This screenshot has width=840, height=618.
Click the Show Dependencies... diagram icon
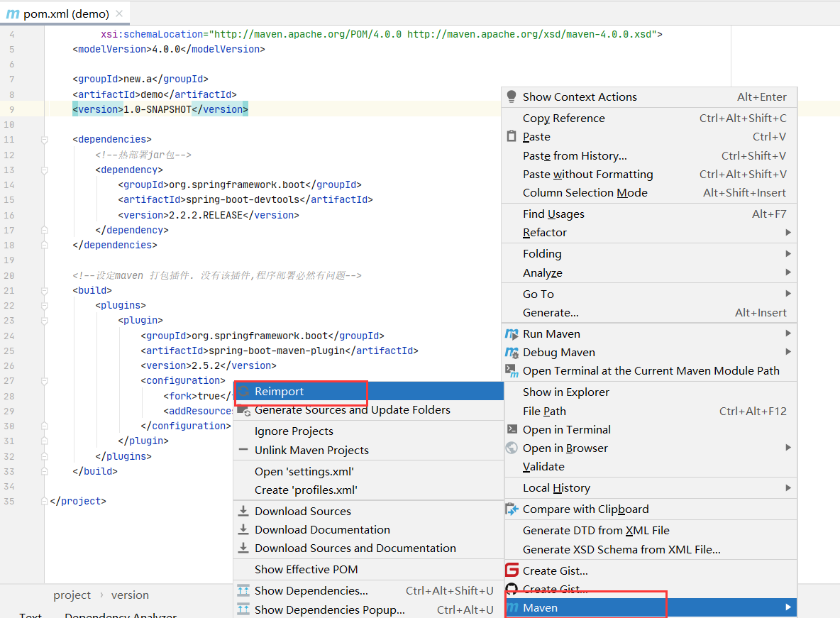coord(243,590)
